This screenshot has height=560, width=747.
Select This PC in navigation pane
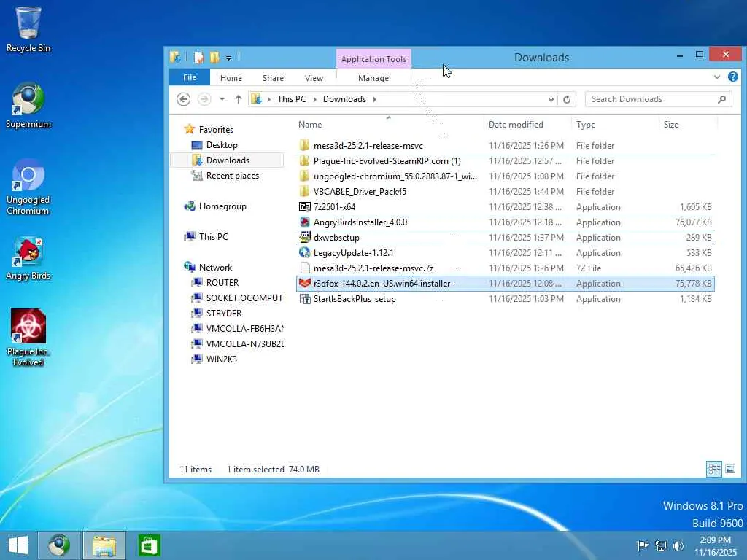point(213,237)
